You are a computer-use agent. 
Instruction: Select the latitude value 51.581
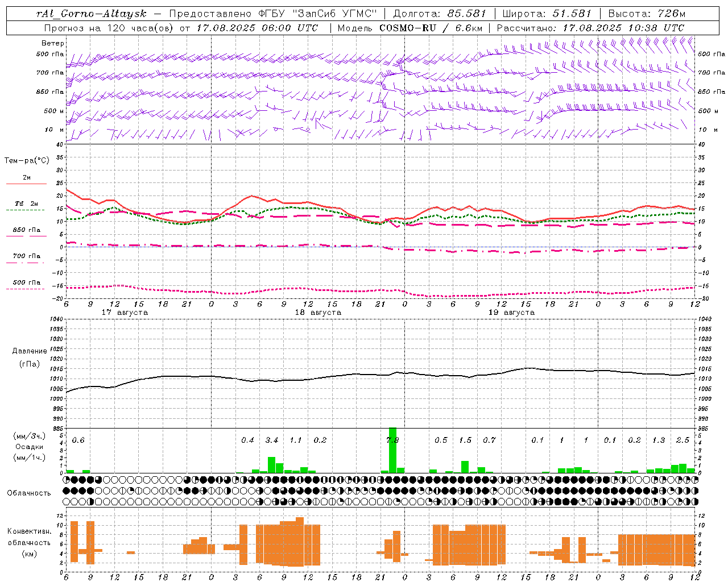572,14
